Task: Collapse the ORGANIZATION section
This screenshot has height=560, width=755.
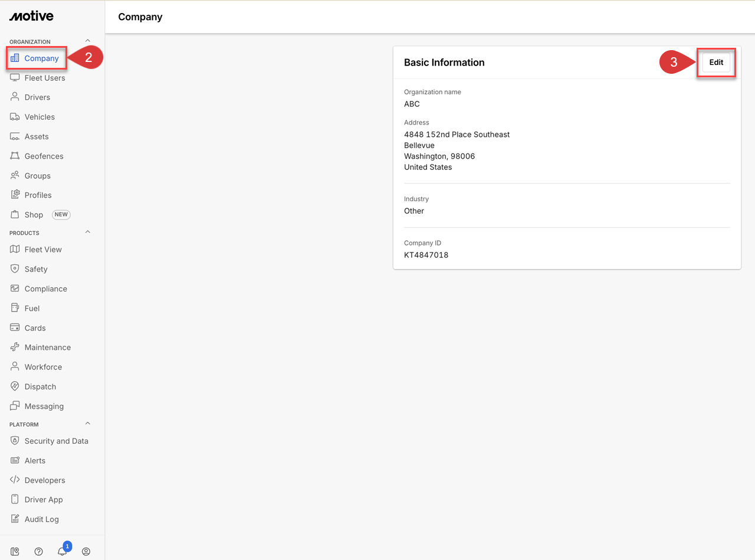Action: pos(87,41)
